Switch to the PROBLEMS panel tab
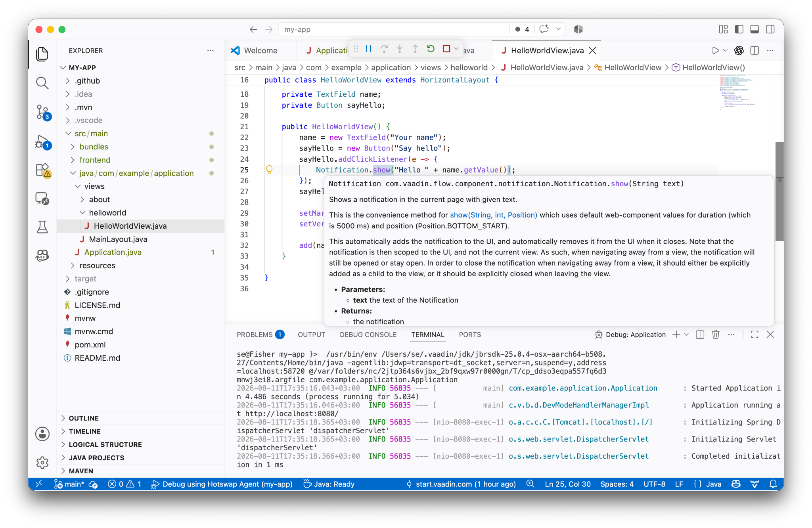812x528 pixels. point(260,335)
